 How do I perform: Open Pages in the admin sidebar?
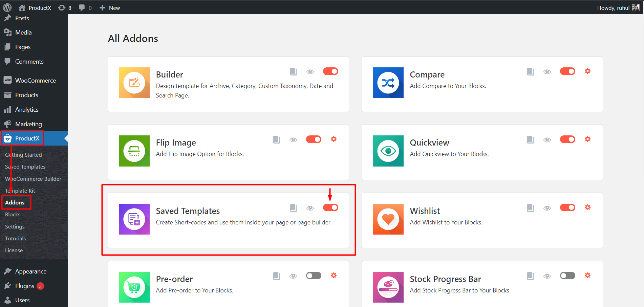(34, 47)
